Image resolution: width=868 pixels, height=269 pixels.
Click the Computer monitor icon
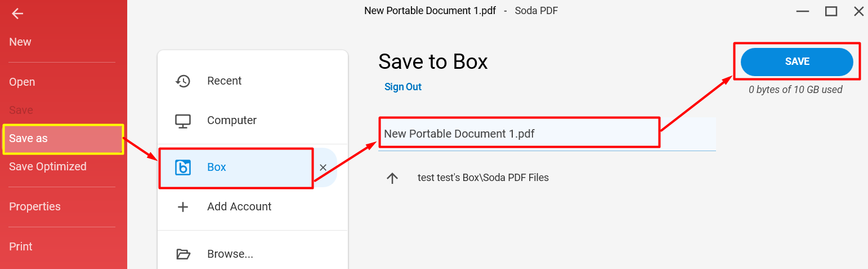183,121
